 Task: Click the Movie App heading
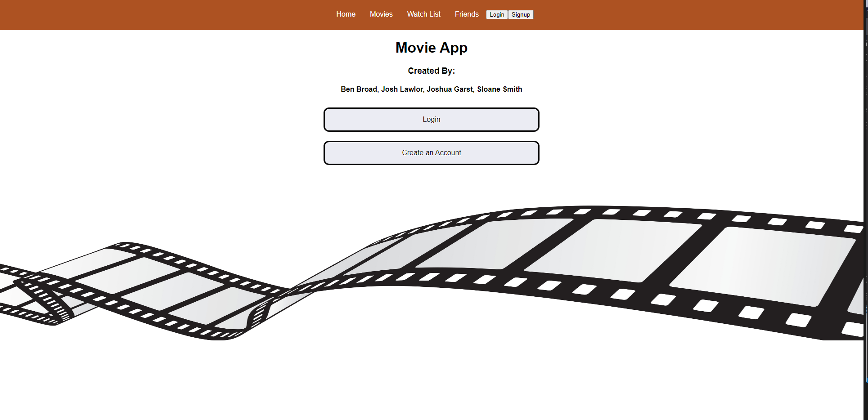431,47
